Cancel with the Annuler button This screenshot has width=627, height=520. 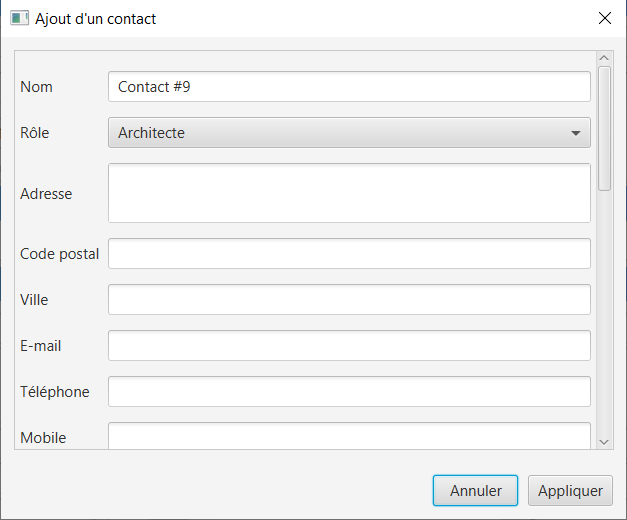475,490
